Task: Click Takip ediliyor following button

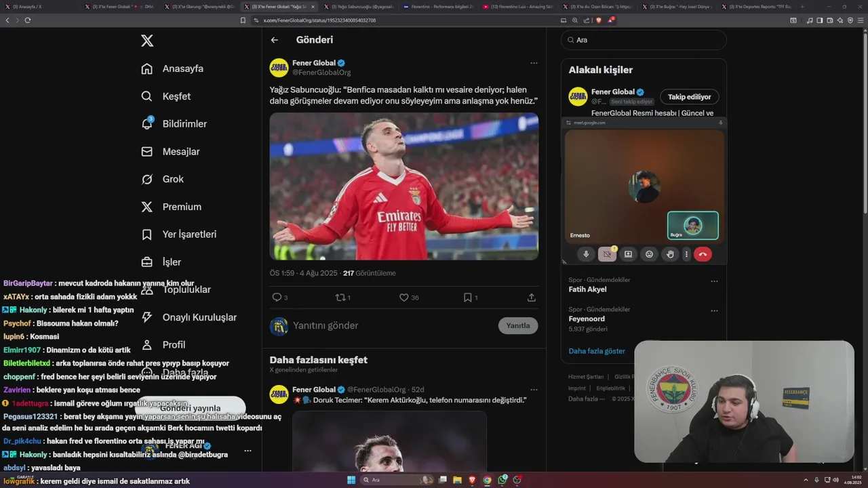Action: [x=690, y=97]
